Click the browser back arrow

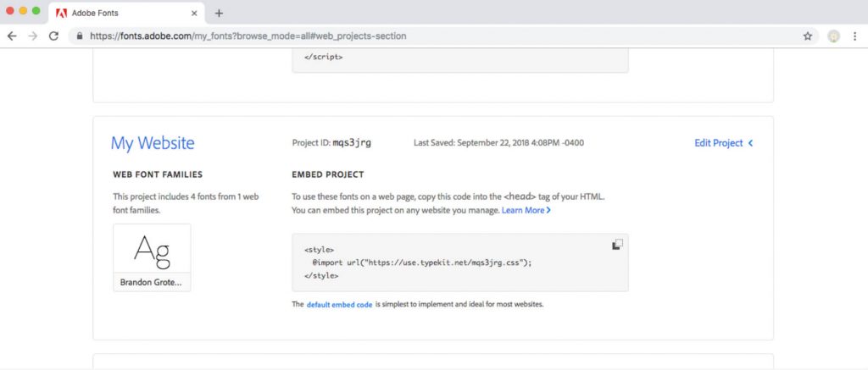click(x=12, y=36)
